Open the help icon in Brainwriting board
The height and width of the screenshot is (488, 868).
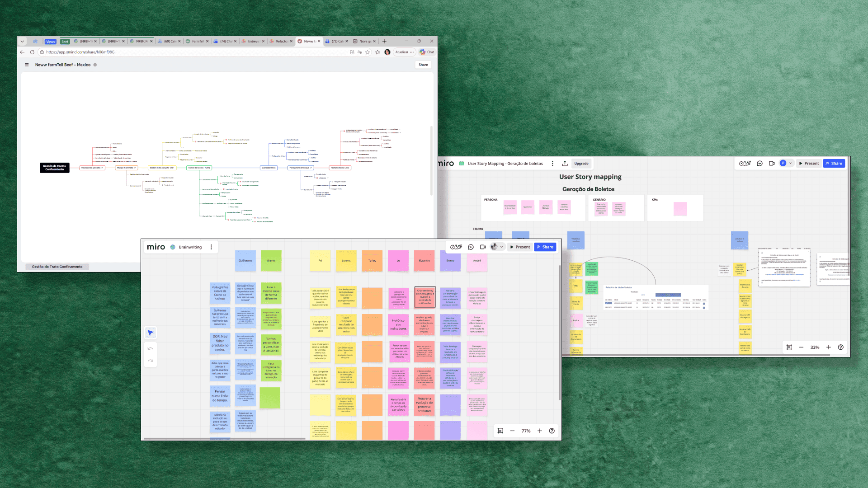[x=552, y=431]
